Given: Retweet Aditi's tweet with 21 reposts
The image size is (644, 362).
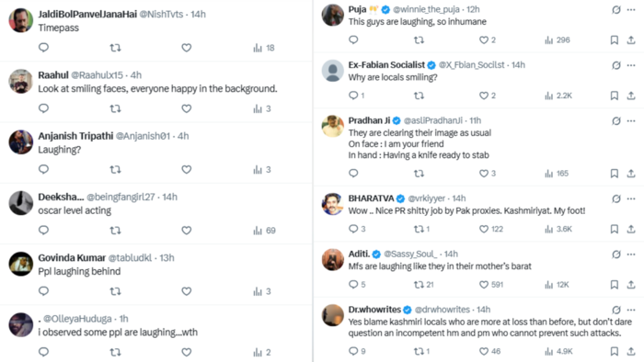Looking at the screenshot, I should tap(423, 285).
